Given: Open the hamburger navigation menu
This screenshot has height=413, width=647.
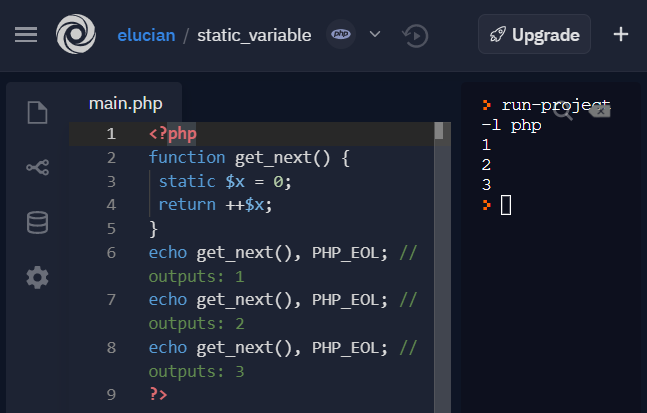Looking at the screenshot, I should pos(26,34).
